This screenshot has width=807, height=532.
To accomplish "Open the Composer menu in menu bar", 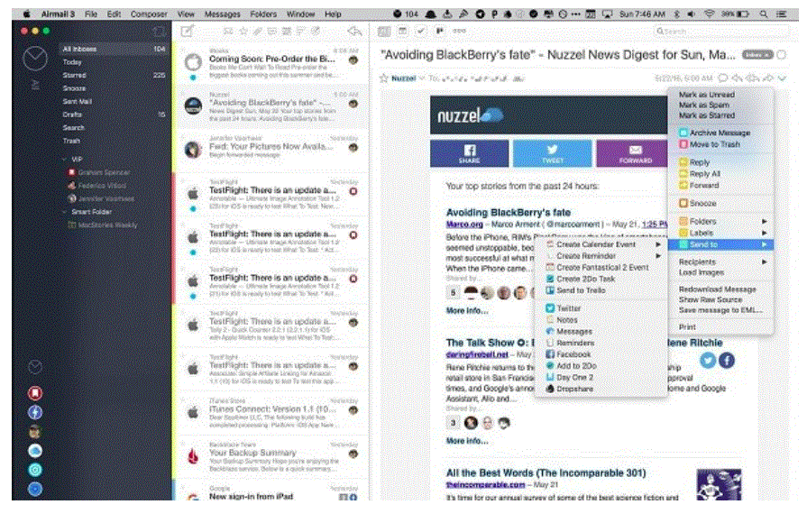I will [x=149, y=14].
